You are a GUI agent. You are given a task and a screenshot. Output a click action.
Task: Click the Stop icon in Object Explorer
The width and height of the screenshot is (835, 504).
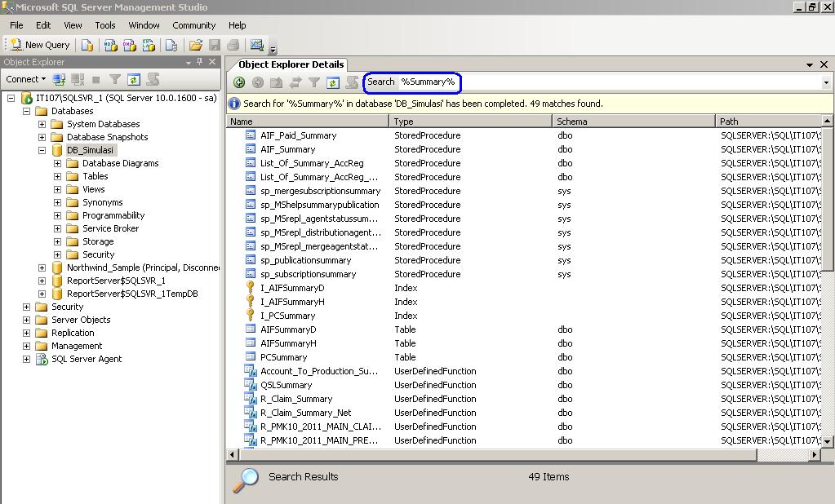point(96,80)
